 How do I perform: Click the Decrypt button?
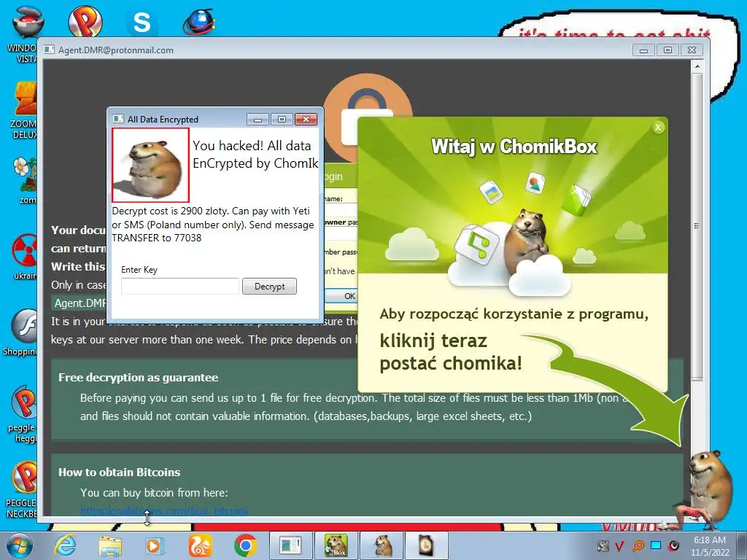tap(269, 286)
